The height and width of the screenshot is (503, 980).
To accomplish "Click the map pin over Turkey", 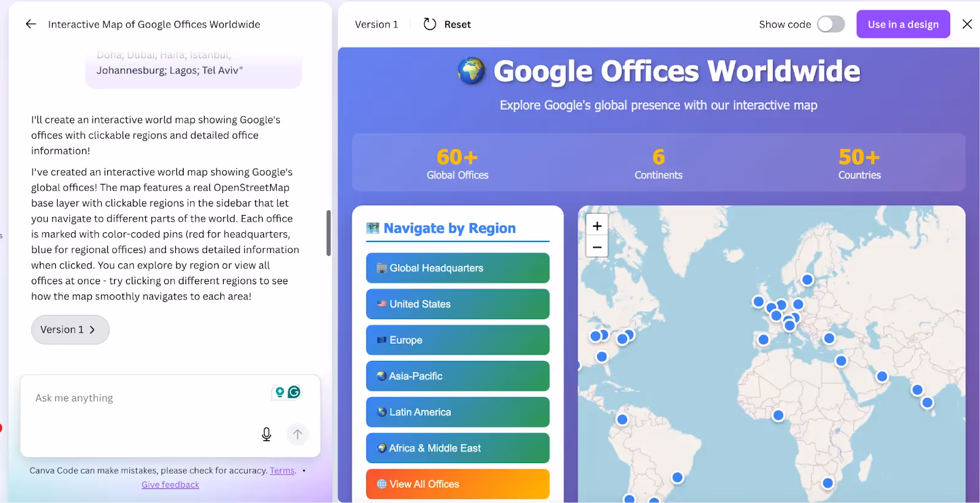I will (x=829, y=338).
